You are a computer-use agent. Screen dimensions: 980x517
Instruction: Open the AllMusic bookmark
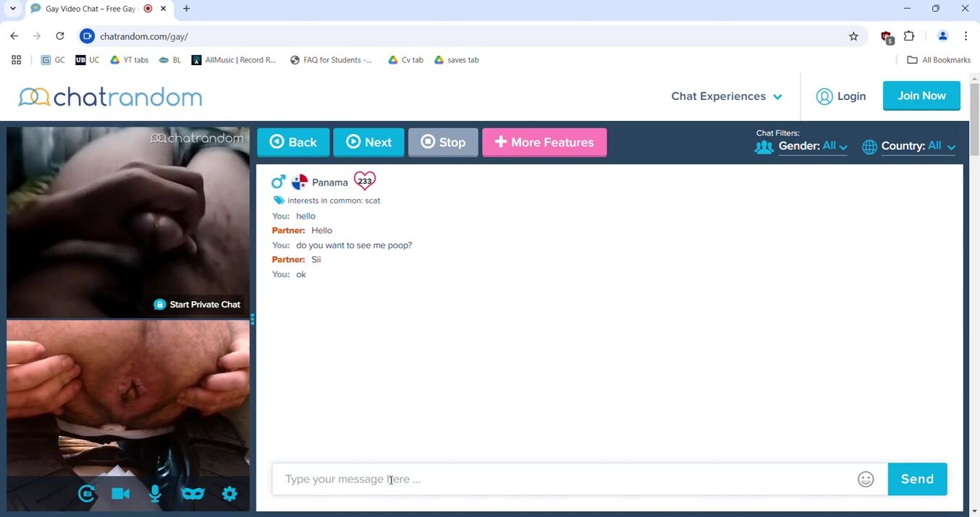tap(234, 60)
